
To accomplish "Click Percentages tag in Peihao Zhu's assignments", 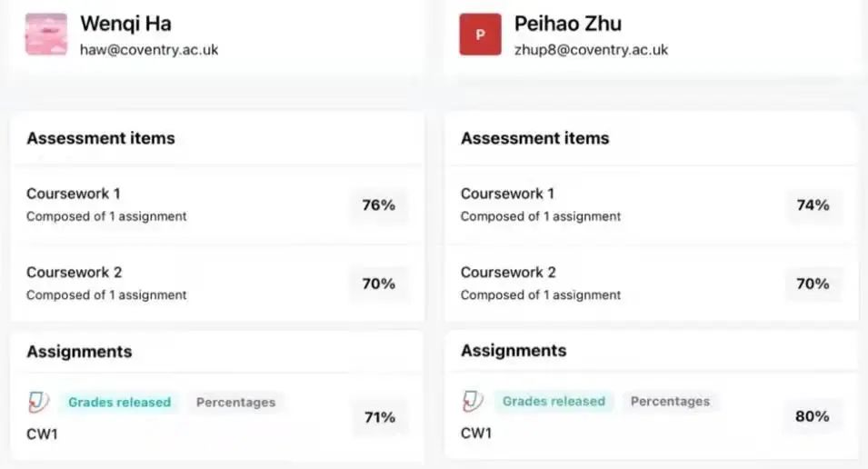I will coord(670,401).
